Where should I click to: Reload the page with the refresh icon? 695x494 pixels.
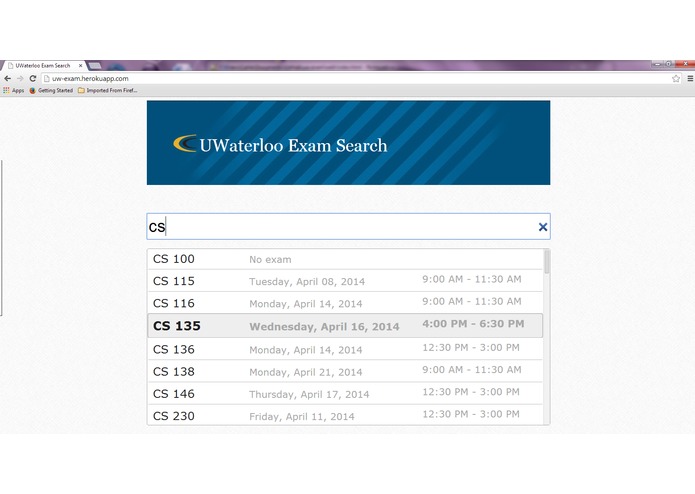32,78
